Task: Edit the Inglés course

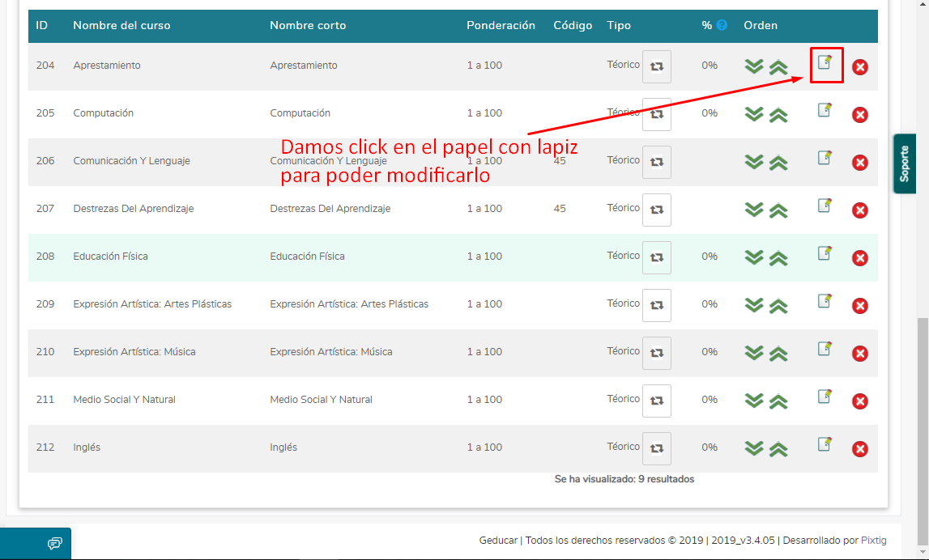Action: coord(825,444)
